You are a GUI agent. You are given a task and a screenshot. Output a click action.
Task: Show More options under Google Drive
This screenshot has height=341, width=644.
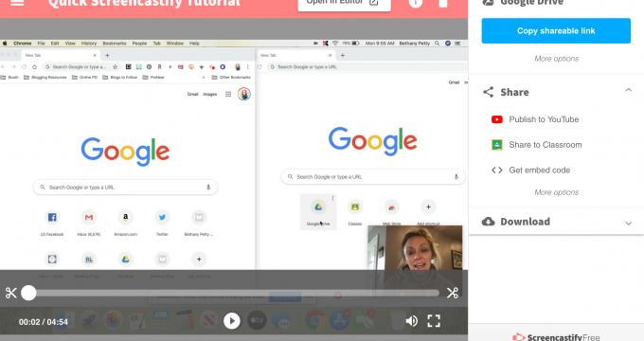[x=556, y=59]
